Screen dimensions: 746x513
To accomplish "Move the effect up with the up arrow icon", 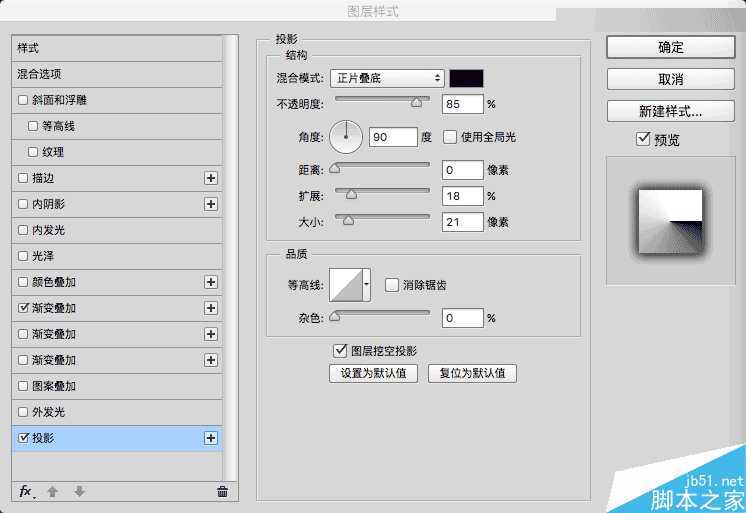I will pos(53,491).
